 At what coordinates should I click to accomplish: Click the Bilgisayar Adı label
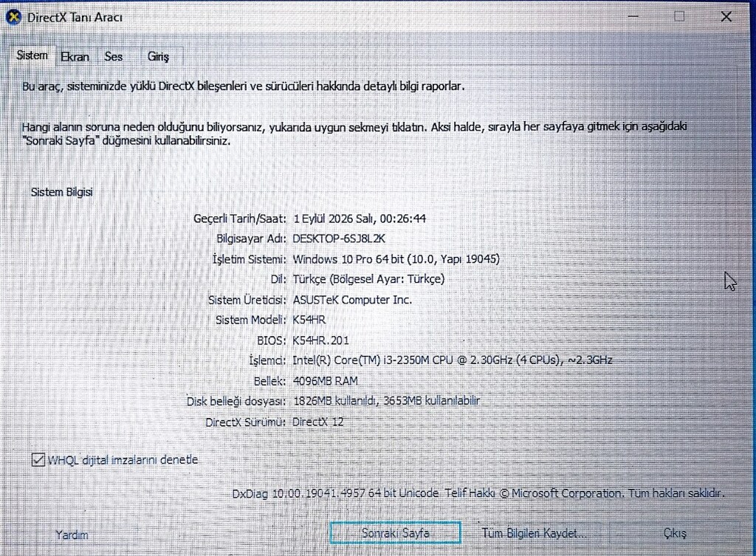click(x=251, y=238)
